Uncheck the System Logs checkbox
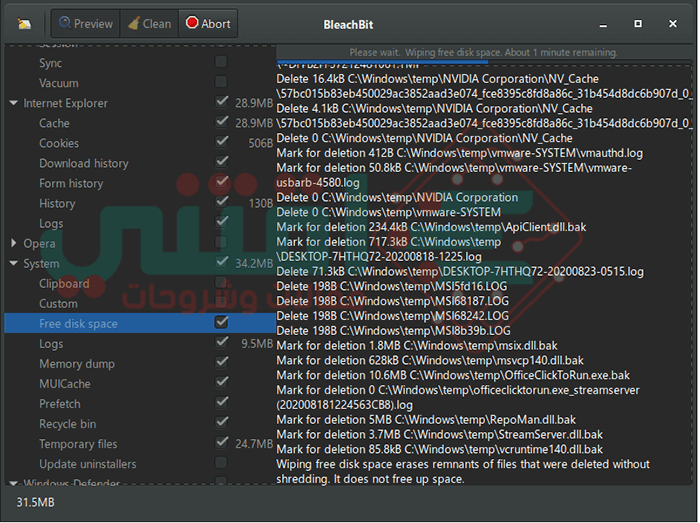 point(221,342)
